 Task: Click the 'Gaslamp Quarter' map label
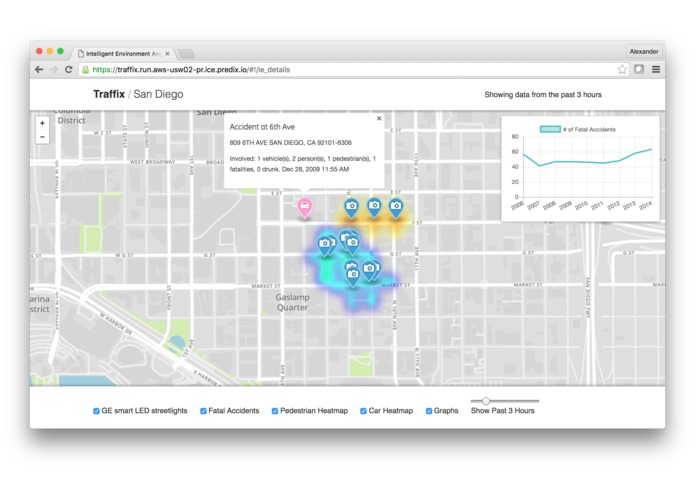292,302
